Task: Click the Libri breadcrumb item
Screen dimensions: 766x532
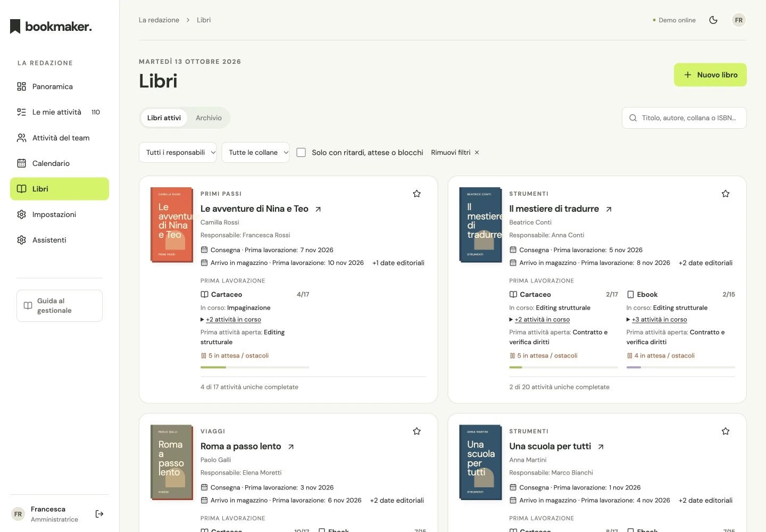Action: 204,20
